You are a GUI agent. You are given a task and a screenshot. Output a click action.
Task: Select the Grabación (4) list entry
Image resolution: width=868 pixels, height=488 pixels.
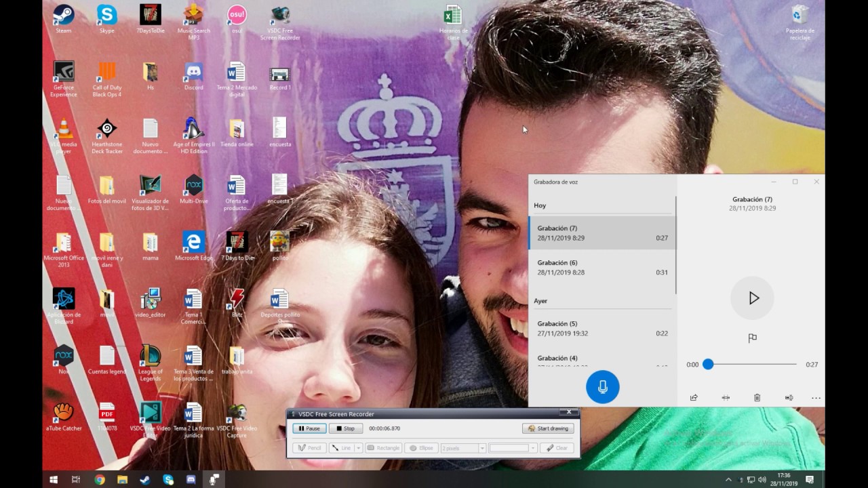602,358
